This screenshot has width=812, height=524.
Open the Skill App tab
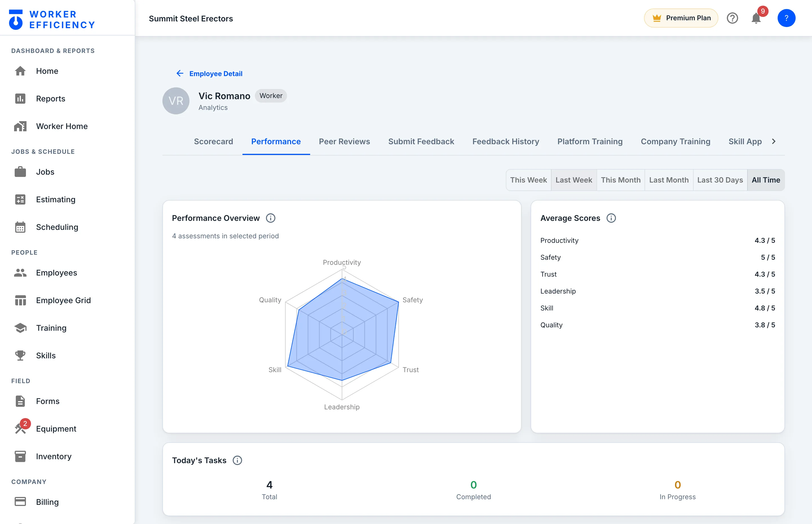tap(745, 141)
